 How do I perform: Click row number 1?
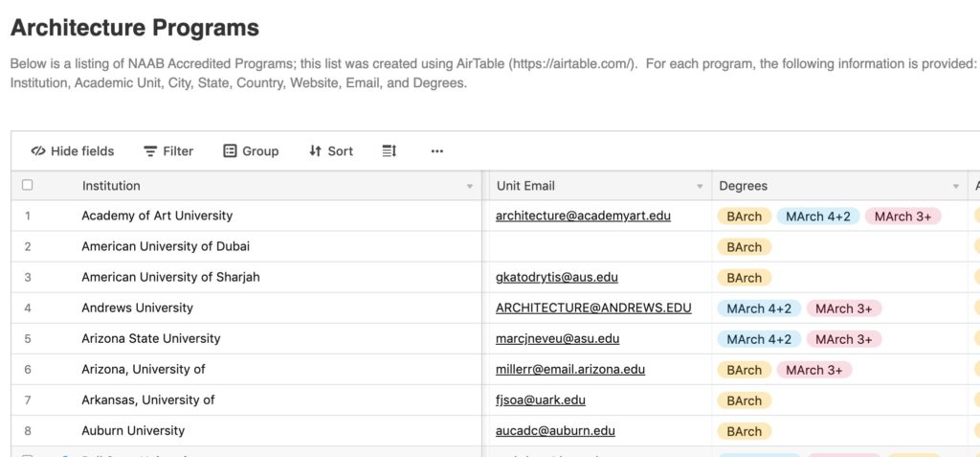(x=28, y=216)
